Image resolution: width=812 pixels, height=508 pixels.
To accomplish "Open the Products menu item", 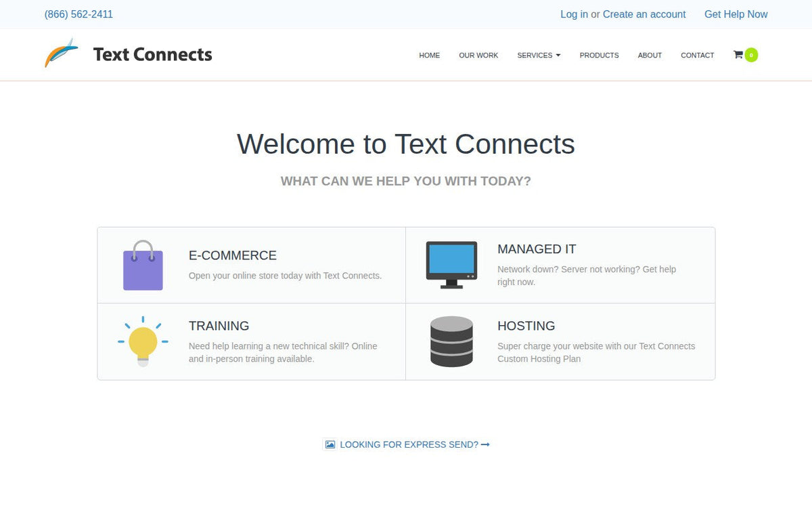I will click(x=599, y=56).
